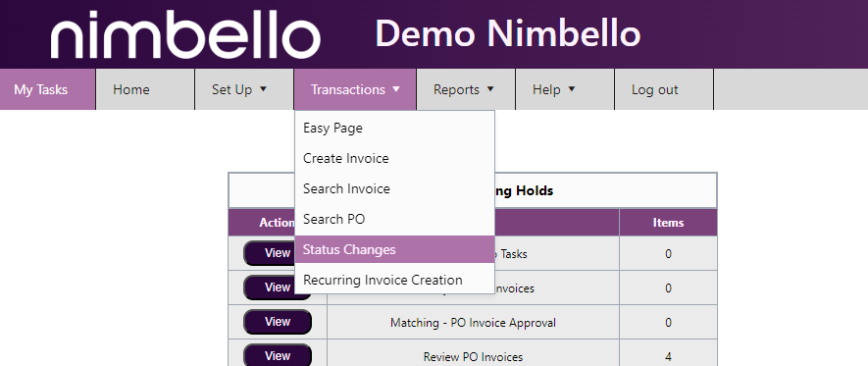Open the Help dropdown menu
868x366 pixels.
[565, 89]
